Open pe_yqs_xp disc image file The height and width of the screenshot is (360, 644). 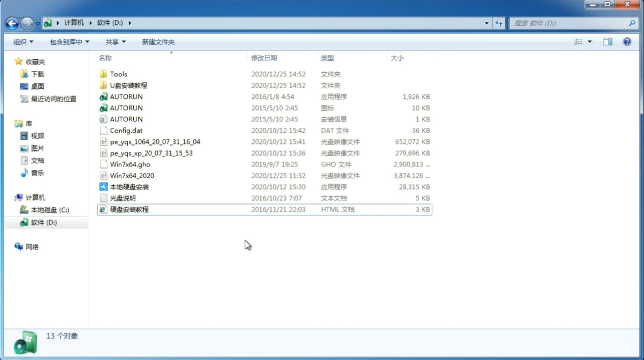151,153
